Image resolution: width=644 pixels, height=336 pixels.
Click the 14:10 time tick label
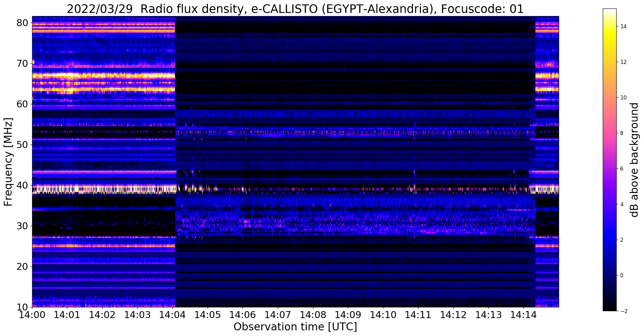coord(383,315)
